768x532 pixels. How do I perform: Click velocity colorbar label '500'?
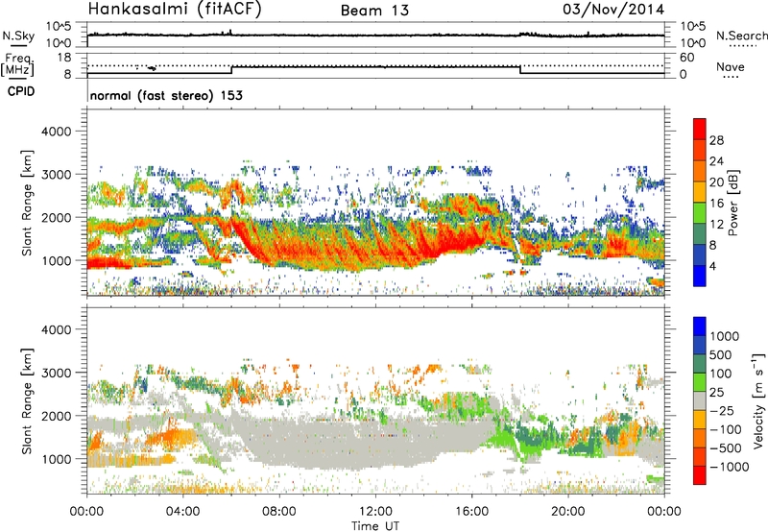pyautogui.click(x=721, y=354)
